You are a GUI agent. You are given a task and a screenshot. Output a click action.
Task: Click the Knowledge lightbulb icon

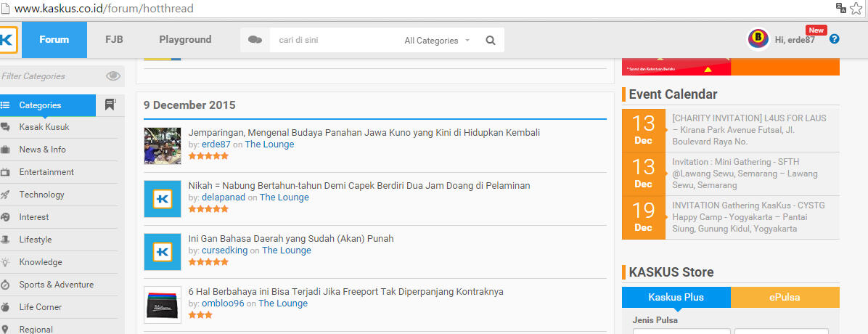[5, 262]
